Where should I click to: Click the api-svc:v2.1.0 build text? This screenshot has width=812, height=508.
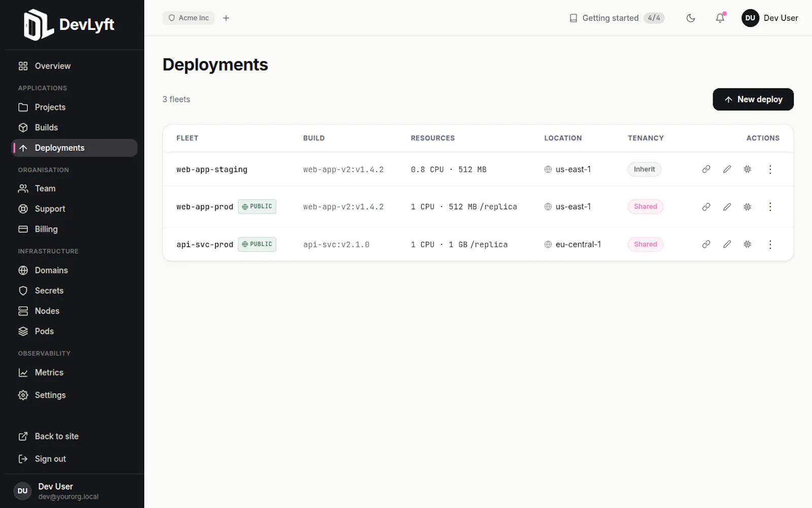click(336, 244)
